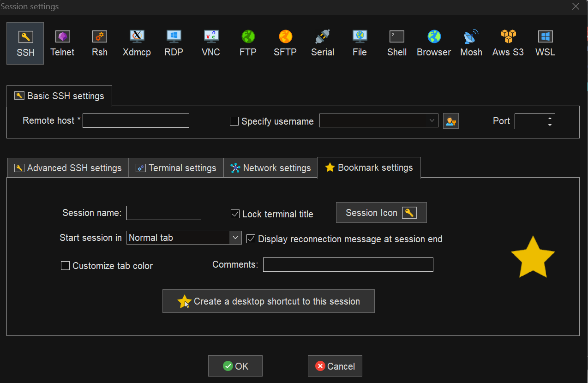This screenshot has height=383, width=588.
Task: Choose the Serial connection type
Action: [x=322, y=43]
